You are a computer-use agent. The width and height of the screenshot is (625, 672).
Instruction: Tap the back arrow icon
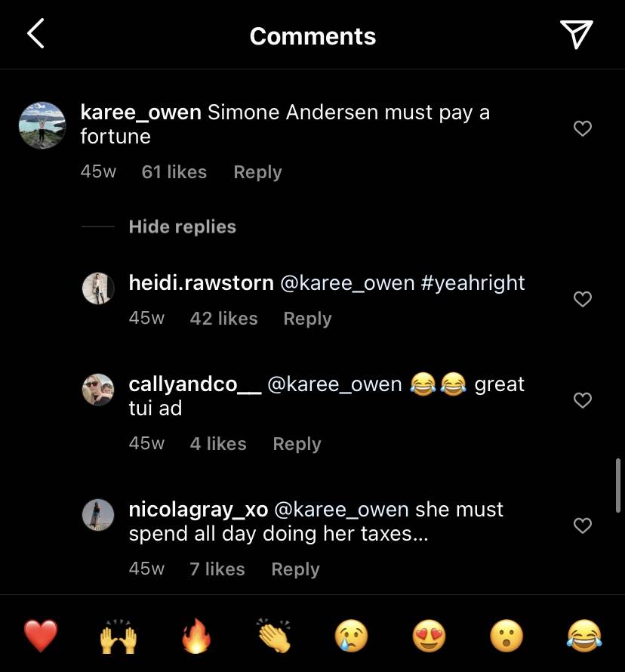(x=35, y=33)
